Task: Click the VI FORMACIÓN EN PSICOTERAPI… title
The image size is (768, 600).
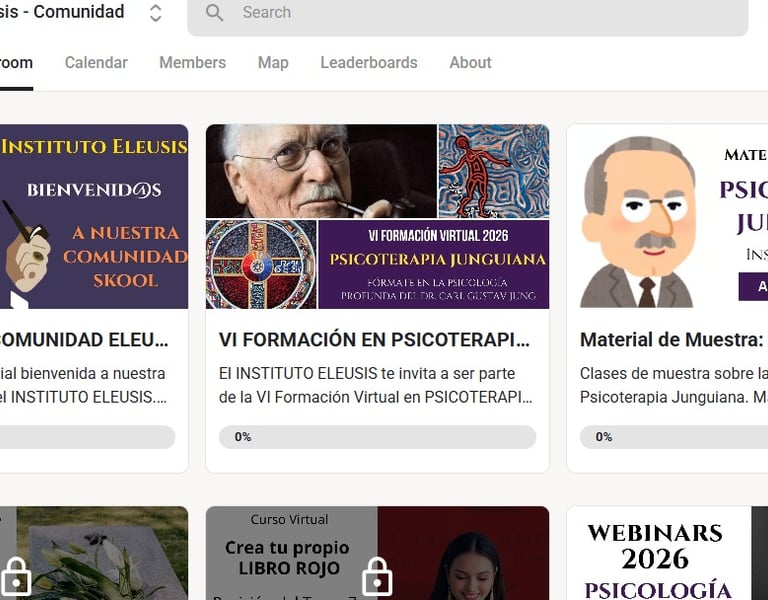Action: 374,339
